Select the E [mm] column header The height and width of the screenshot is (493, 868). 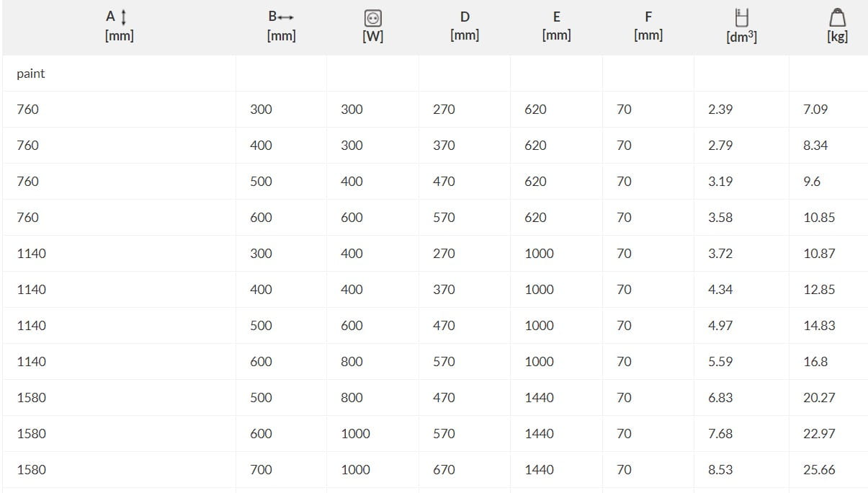556,26
